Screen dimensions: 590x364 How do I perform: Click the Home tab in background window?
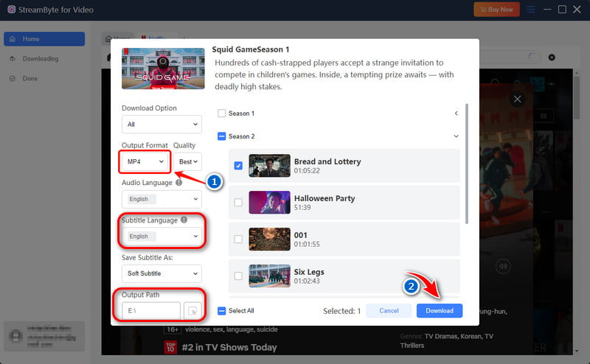pos(118,38)
